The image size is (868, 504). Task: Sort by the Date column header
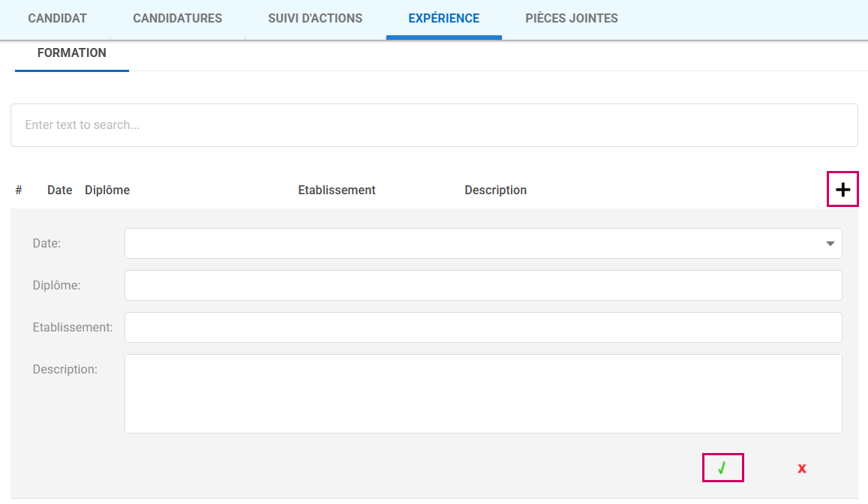(59, 190)
